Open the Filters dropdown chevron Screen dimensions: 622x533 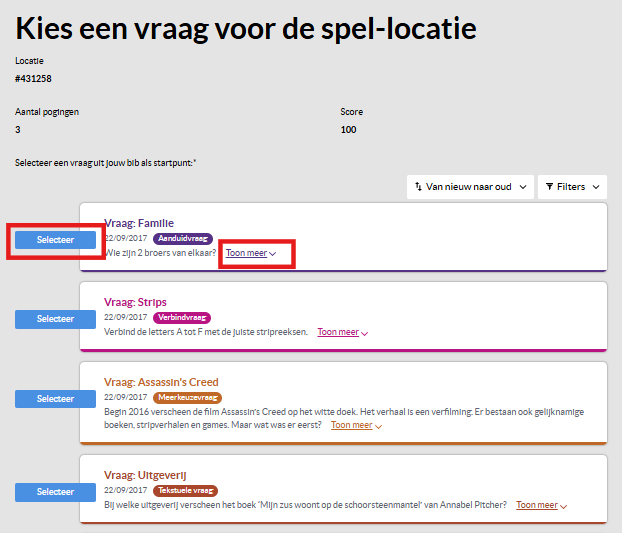click(x=596, y=187)
